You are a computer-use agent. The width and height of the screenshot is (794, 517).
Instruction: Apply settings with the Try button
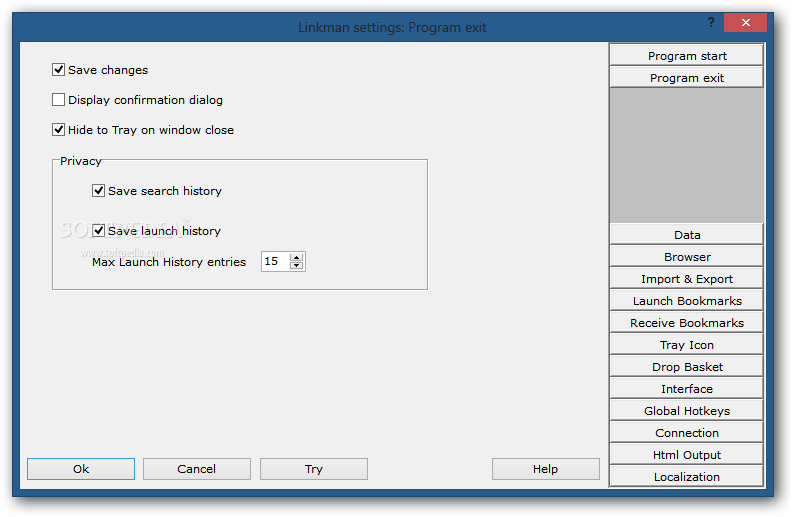point(313,469)
